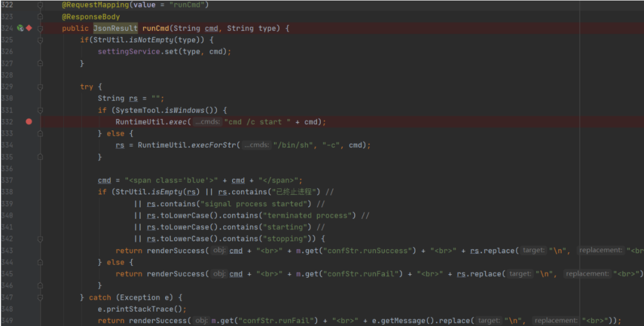This screenshot has width=644, height=326.
Task: Click the 'target:' inlay hint on line 343
Action: (x=535, y=250)
